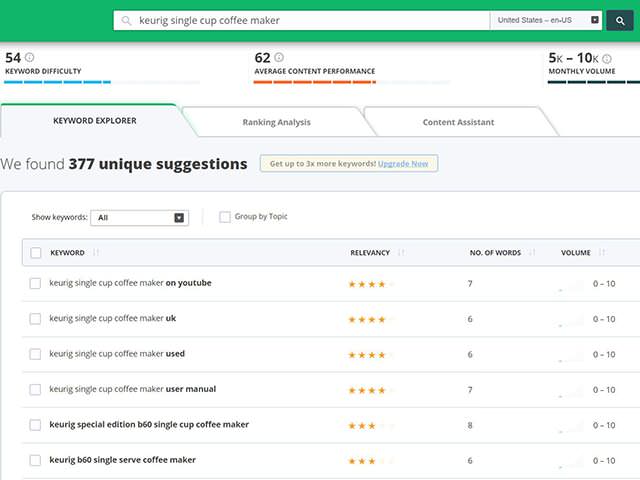Click '377 unique suggestions' heading
640x480 pixels.
coord(158,164)
